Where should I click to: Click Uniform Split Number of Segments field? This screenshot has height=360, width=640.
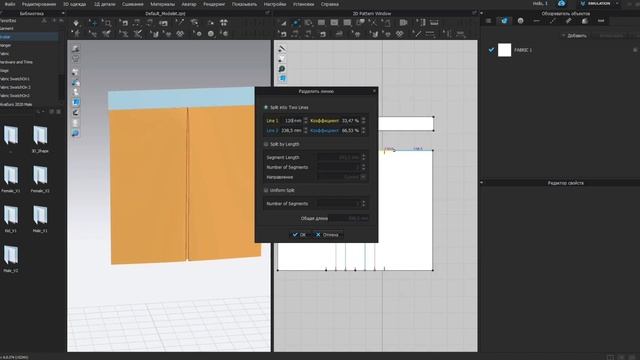coord(339,204)
